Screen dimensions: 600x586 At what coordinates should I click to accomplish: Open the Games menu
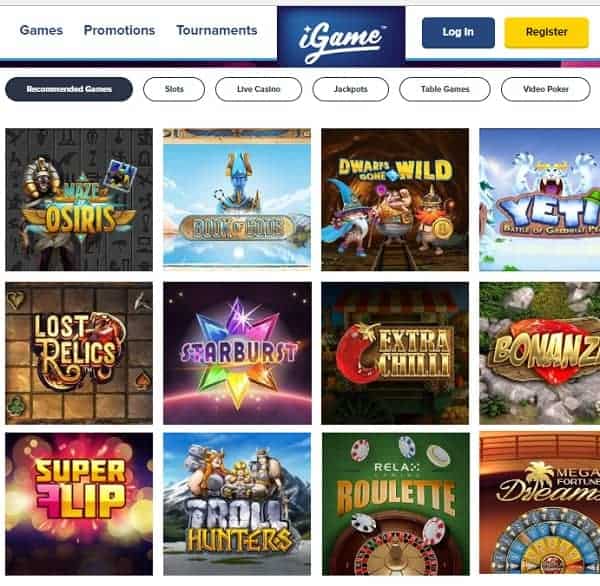tap(41, 30)
